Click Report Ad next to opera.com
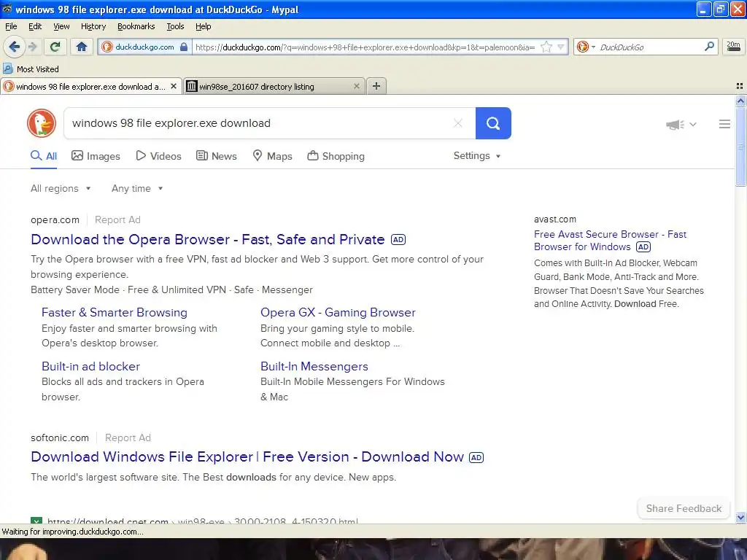747x560 pixels. pyautogui.click(x=117, y=220)
